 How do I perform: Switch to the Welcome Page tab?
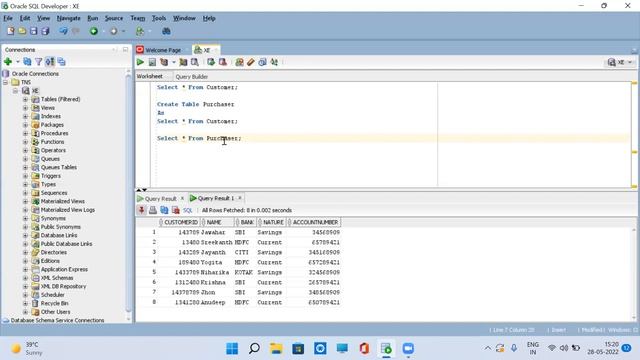pyautogui.click(x=163, y=50)
